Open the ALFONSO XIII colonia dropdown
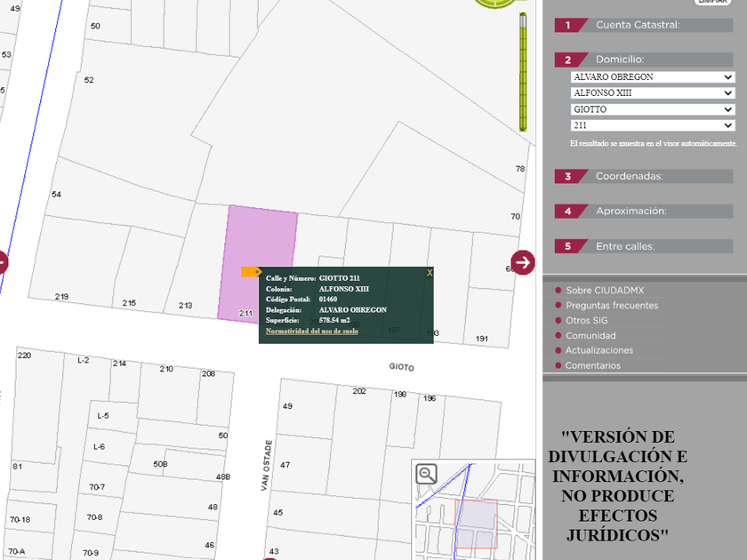 653,93
